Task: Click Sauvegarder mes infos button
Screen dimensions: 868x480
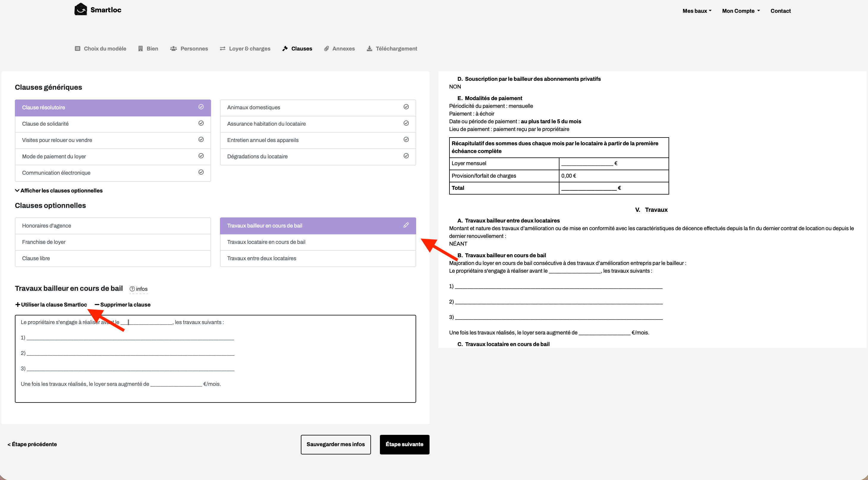Action: [x=336, y=444]
